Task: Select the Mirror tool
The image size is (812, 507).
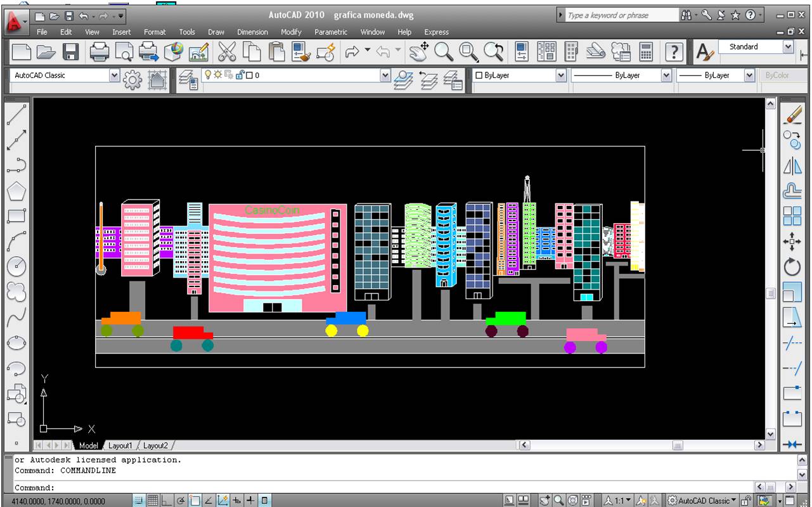Action: (x=792, y=166)
